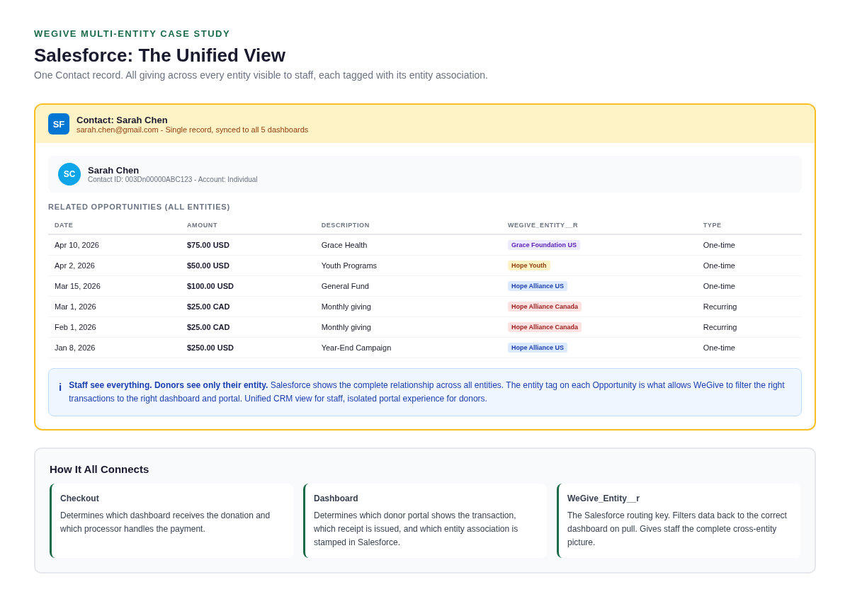Viewport: 850px width, 616px height.
Task: Click the Grace Health description
Action: [344, 245]
